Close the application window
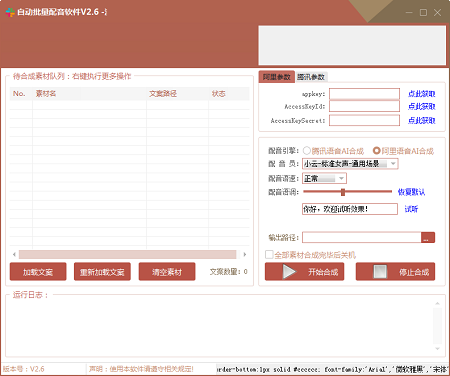450x376 pixels. 437,13
